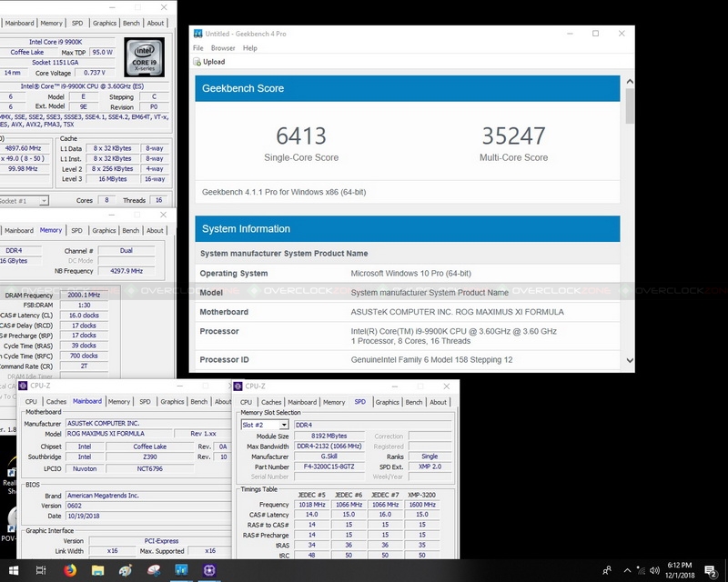Click the BIOS version 0602 field
728x582 pixels.
tap(147, 506)
